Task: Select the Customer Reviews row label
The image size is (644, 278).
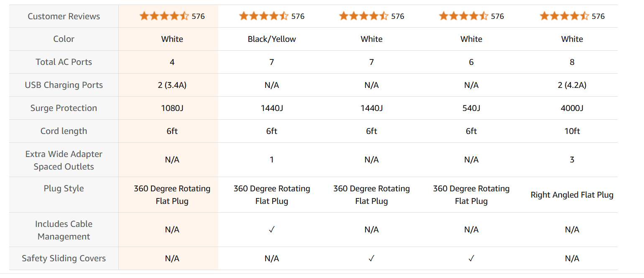Action: 64,16
